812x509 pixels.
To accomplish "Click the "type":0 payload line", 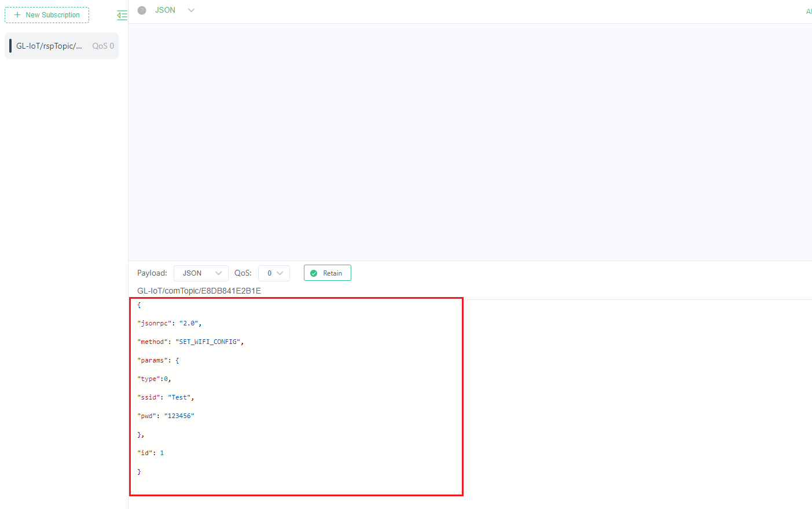I will (154, 379).
